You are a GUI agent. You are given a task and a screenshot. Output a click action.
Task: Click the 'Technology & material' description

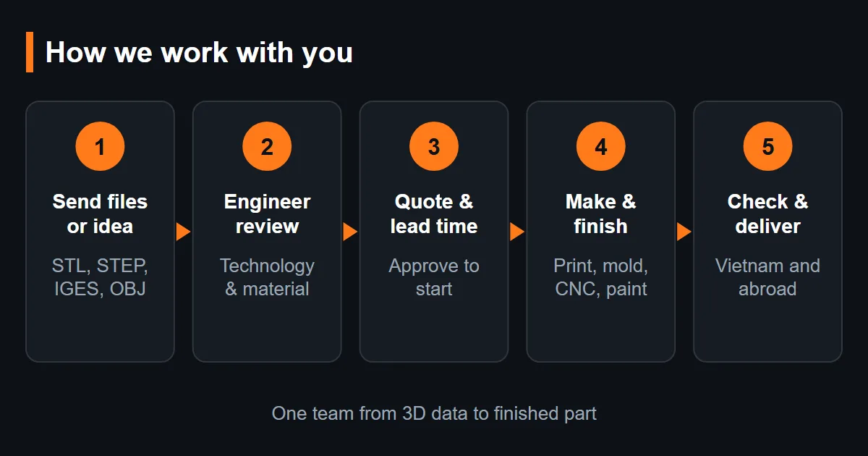click(x=267, y=277)
